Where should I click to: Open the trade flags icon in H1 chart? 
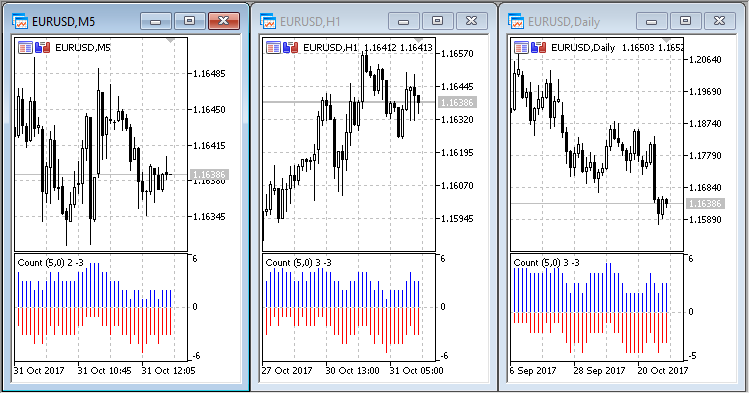click(x=290, y=47)
